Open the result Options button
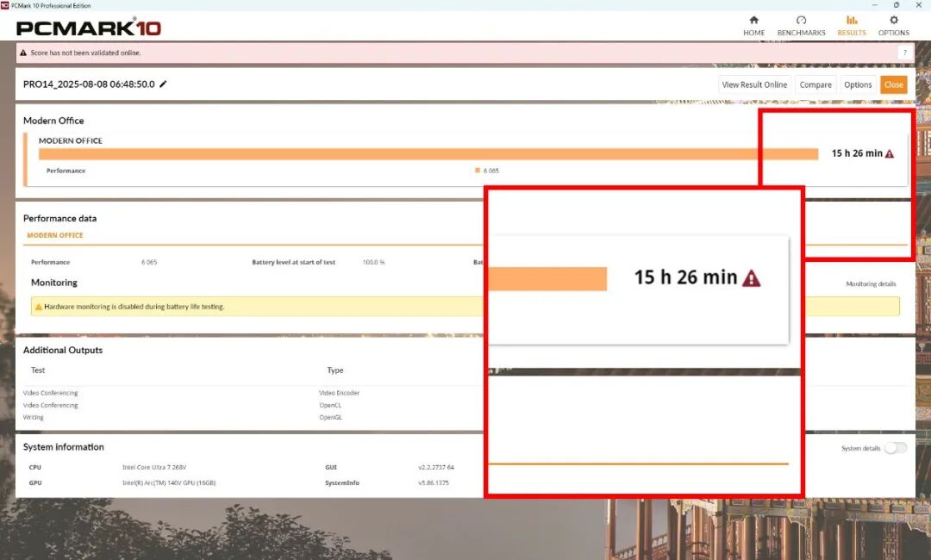The width and height of the screenshot is (931, 560). click(858, 84)
